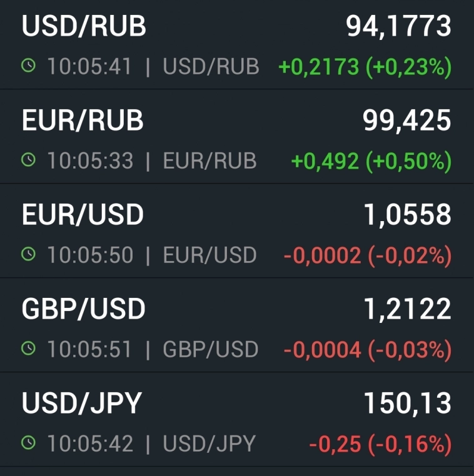This screenshot has width=474, height=476.
Task: Tap the USD/JPY rate 150,13
Action: (407, 404)
